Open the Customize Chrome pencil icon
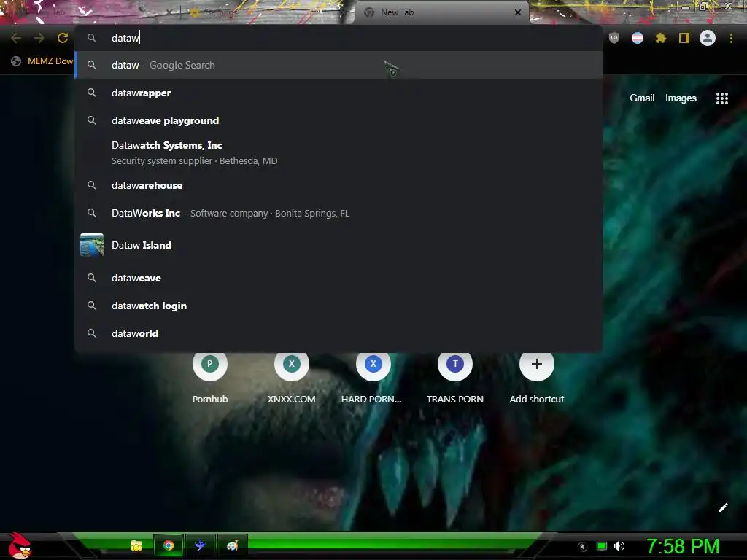Image resolution: width=747 pixels, height=560 pixels. coord(723,507)
